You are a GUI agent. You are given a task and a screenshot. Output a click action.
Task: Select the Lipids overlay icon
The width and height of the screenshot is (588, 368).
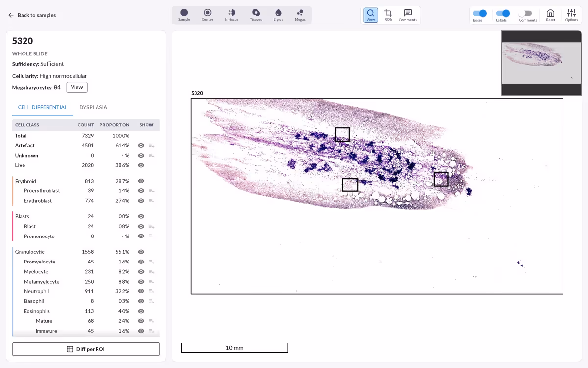278,15
